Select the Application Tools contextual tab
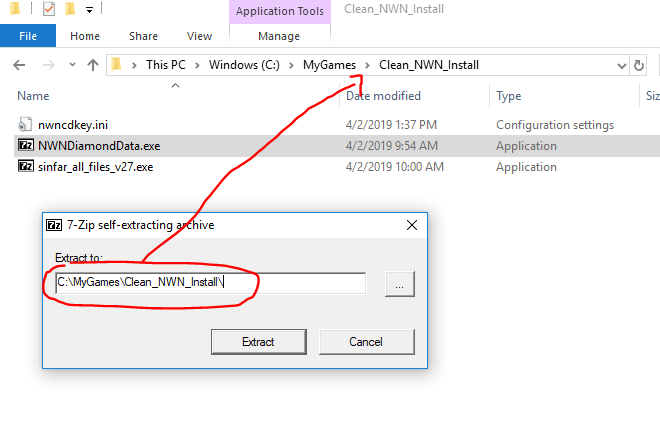This screenshot has height=433, width=660. 280,11
